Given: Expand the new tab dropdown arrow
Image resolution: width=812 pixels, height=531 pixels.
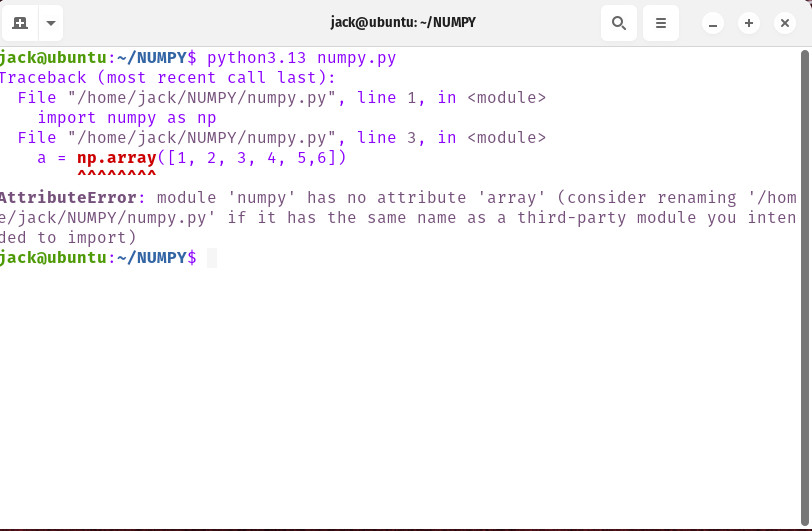Looking at the screenshot, I should [51, 23].
